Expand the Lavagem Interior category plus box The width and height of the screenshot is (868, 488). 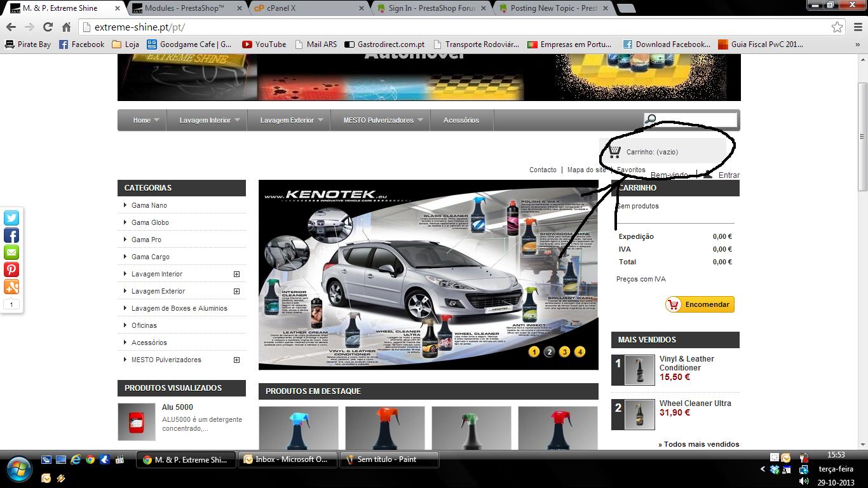click(236, 274)
